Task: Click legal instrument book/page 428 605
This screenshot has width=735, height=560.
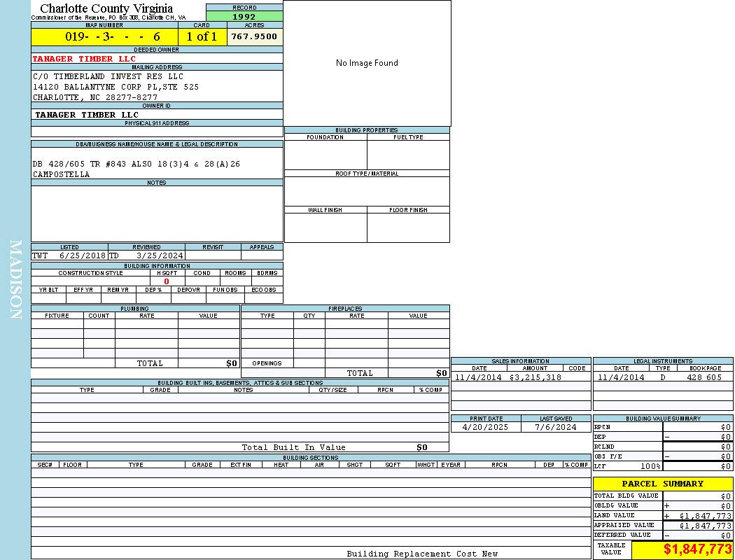Action: (703, 377)
